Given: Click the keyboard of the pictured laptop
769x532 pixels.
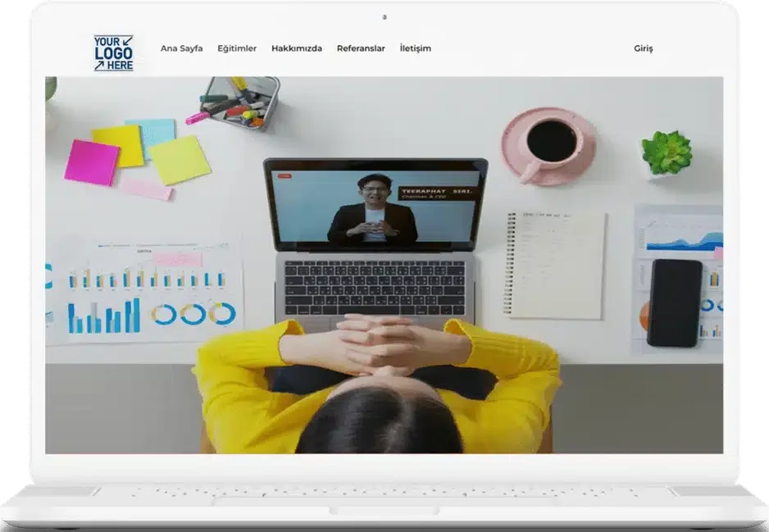Looking at the screenshot, I should (375, 287).
